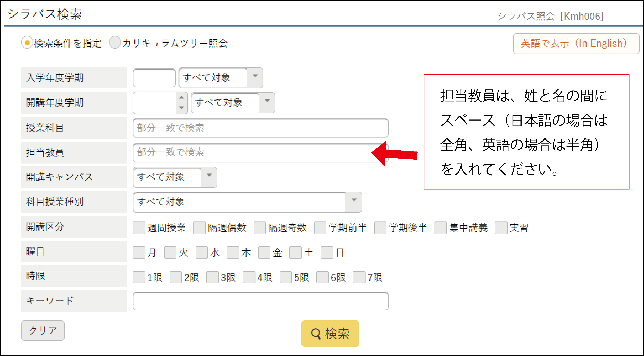
Task: Check the 集中講義 checkbox
Action: 441,228
